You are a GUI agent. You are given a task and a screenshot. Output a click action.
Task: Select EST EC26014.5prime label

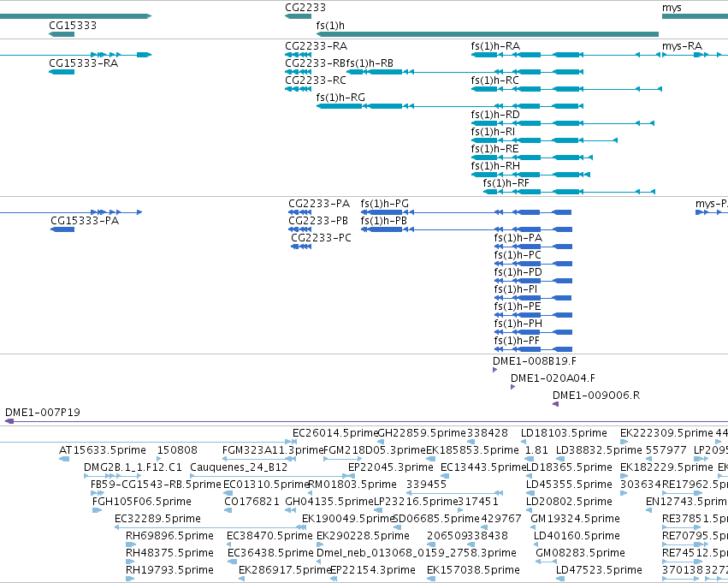335,433
